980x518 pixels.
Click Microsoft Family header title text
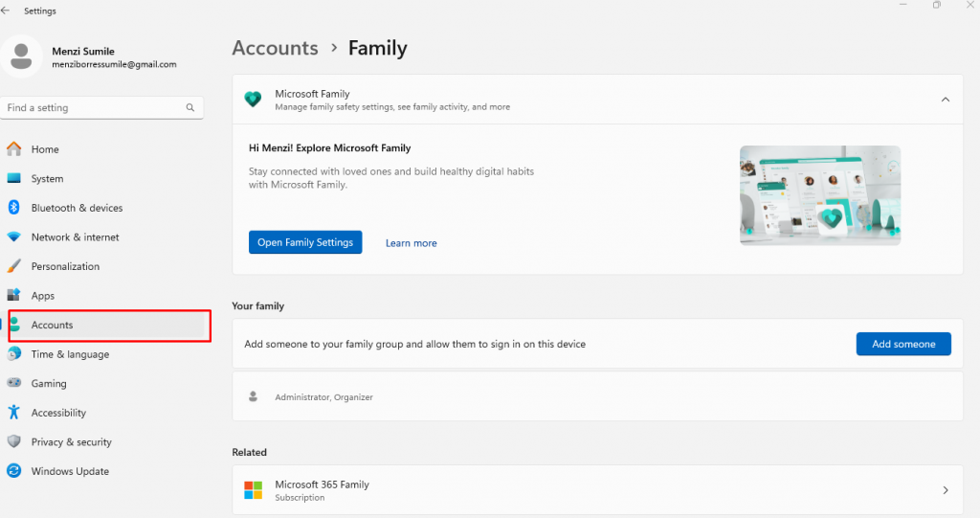click(x=312, y=94)
